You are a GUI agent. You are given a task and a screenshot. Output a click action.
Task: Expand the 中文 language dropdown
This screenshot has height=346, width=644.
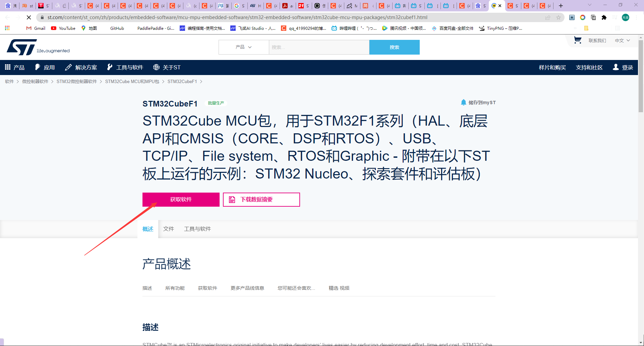tap(623, 41)
